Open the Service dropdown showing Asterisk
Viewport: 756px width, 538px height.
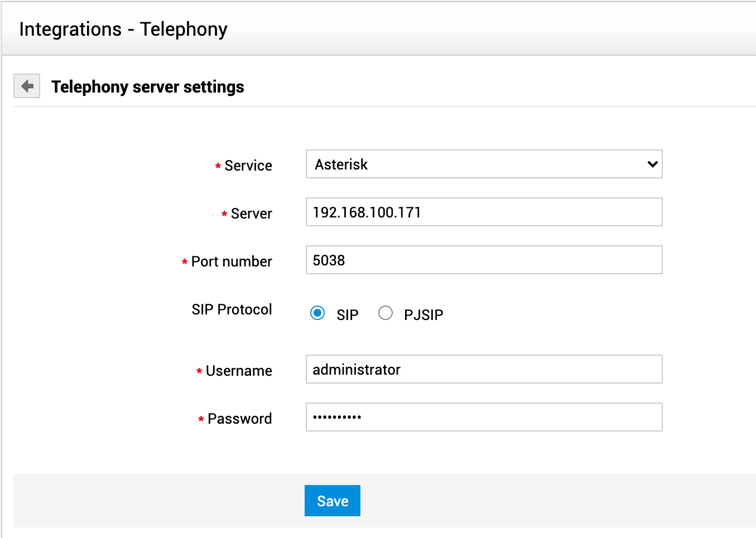point(483,164)
